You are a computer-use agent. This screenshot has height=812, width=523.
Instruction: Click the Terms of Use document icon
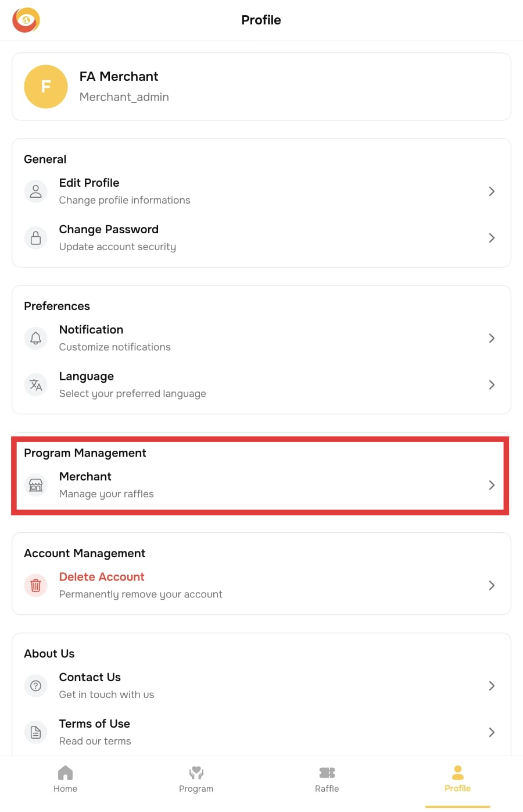(x=35, y=732)
